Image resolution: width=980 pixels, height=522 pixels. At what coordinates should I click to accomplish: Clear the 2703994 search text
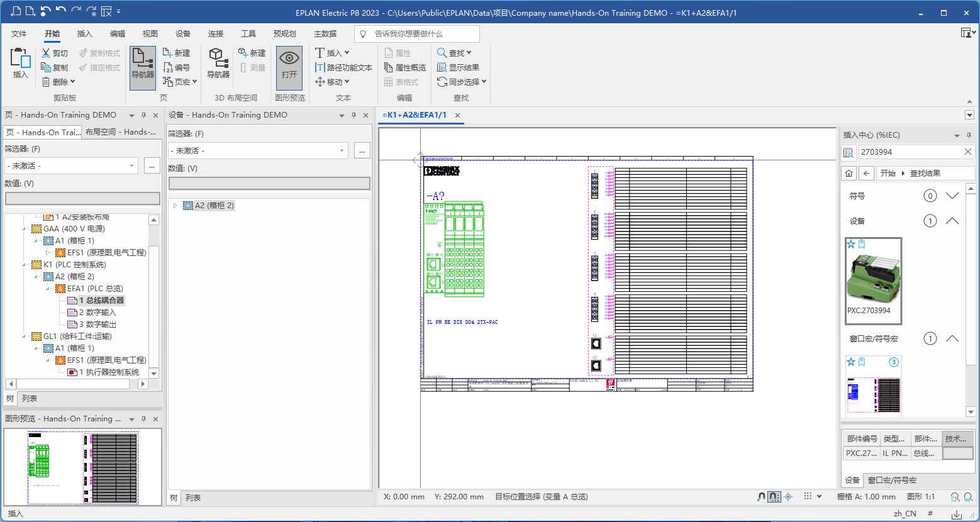point(968,152)
